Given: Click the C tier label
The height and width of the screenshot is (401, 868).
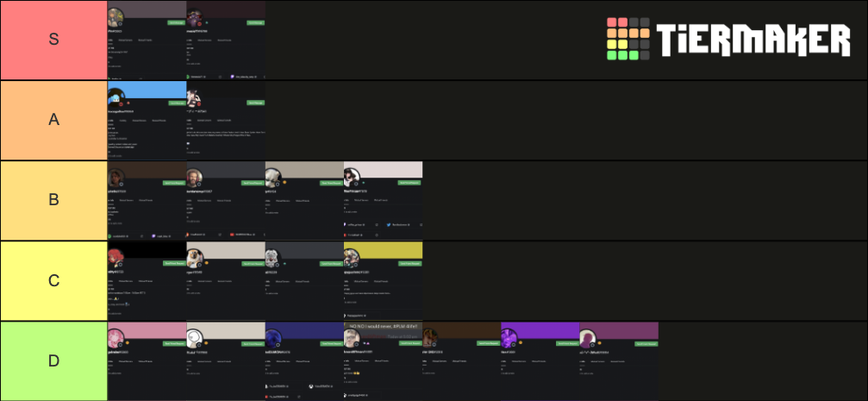Looking at the screenshot, I should point(53,280).
